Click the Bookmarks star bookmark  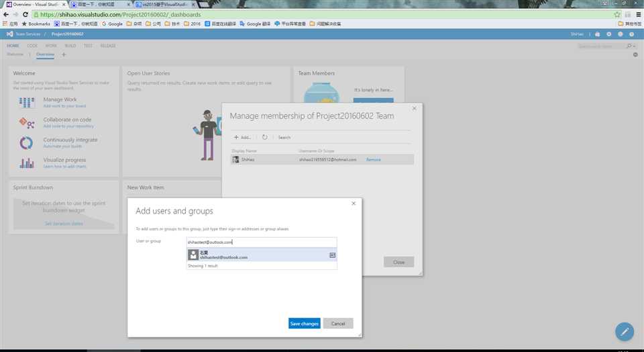pos(36,24)
